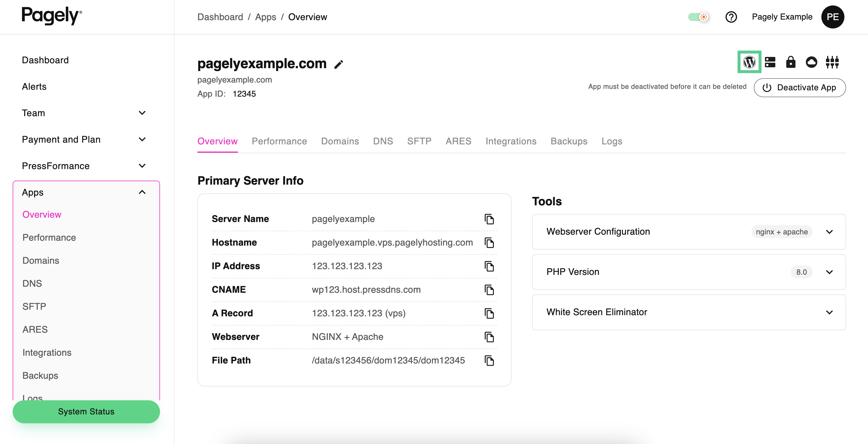Viewport: 868px width, 444px height.
Task: Click the pagelyexample.com subtitle under the heading
Action: click(x=235, y=80)
